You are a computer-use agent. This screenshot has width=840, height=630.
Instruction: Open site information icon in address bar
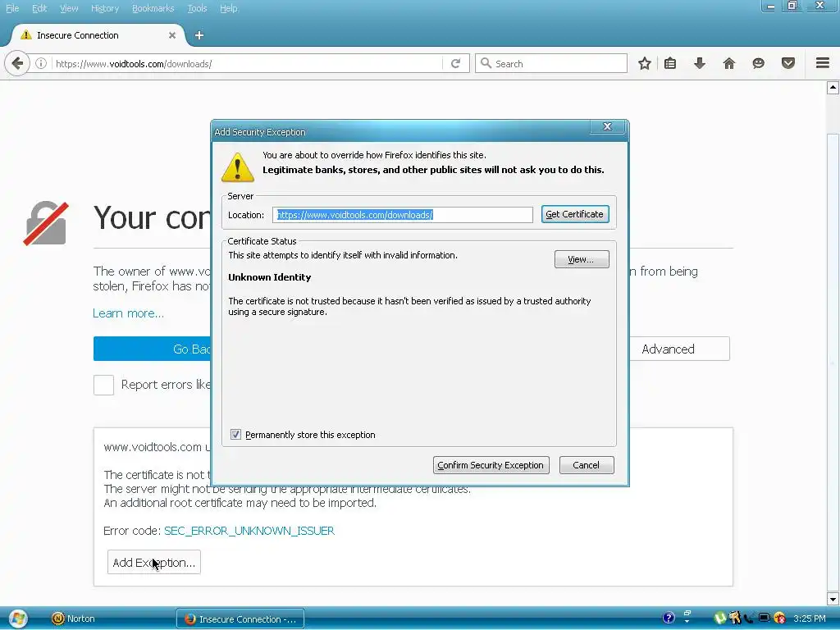[41, 64]
